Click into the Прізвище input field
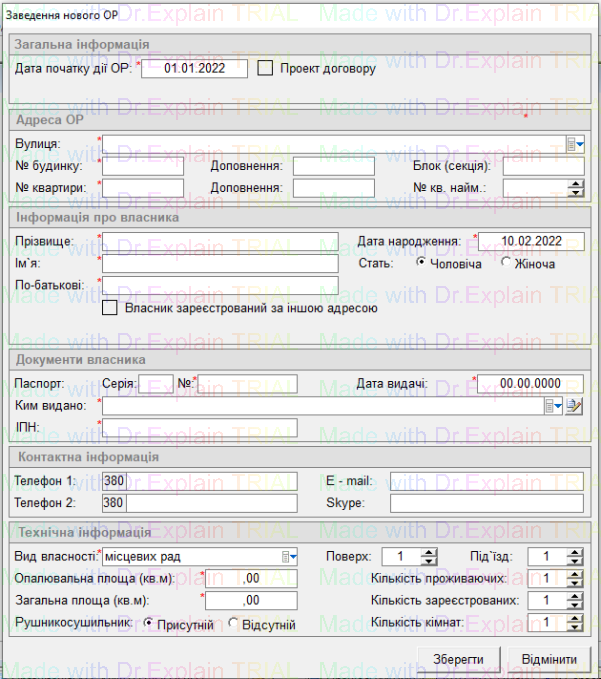This screenshot has height=679, width=601. tap(220, 242)
